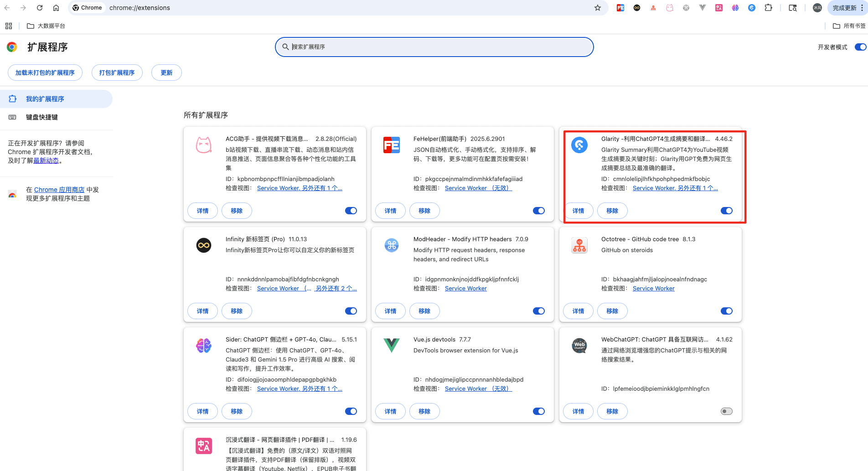Screen dimensions: 868x471
Task: Turn off Infinity 新标签页 extension
Action: coord(351,311)
